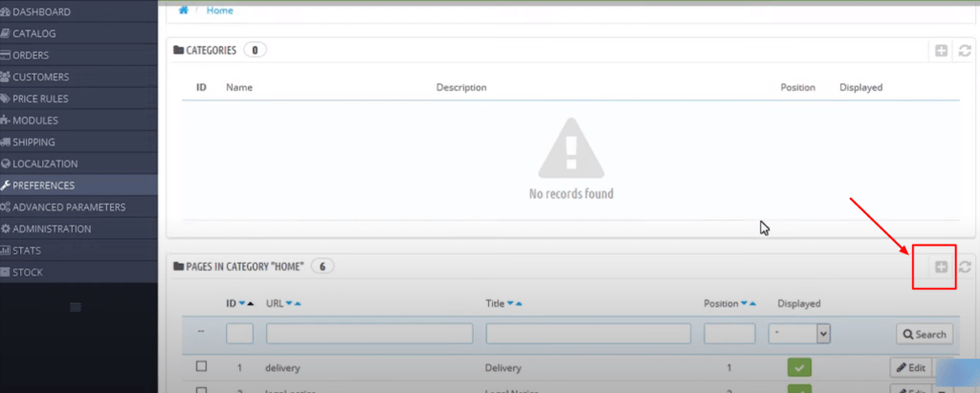Click the add new category plus icon
Screen dimensions: 980x393
pyautogui.click(x=942, y=51)
